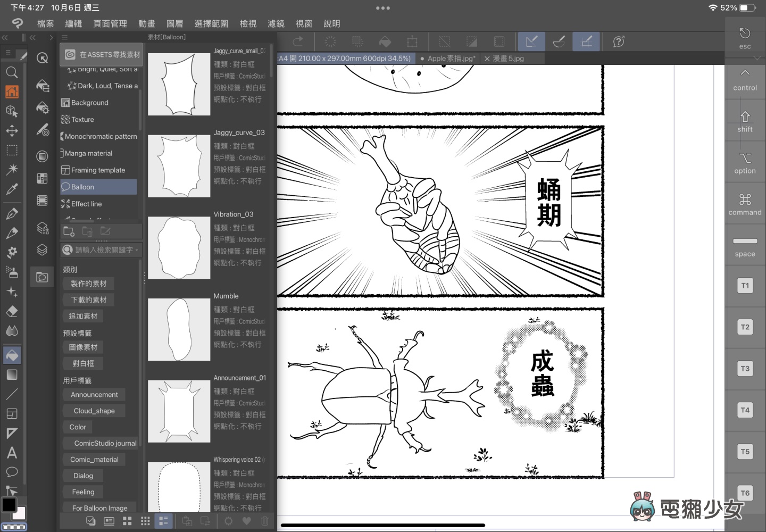
Task: Select the Auto select magic wand tool
Action: 12,169
